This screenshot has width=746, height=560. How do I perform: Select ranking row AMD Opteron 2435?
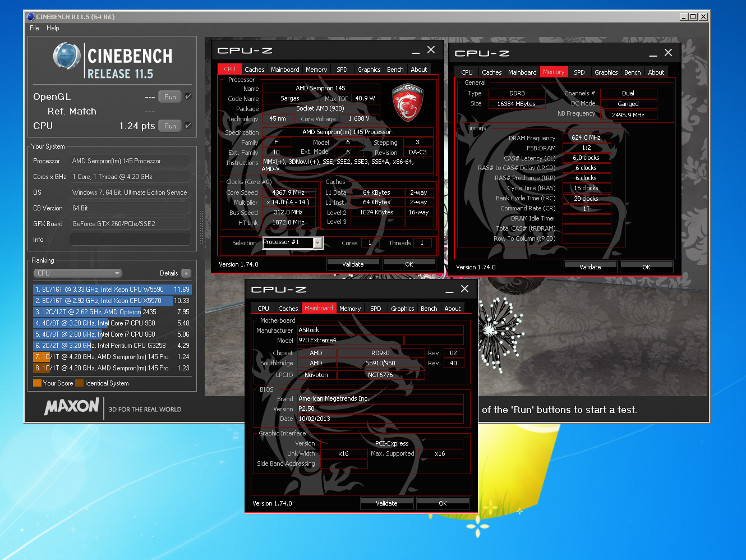tap(112, 312)
